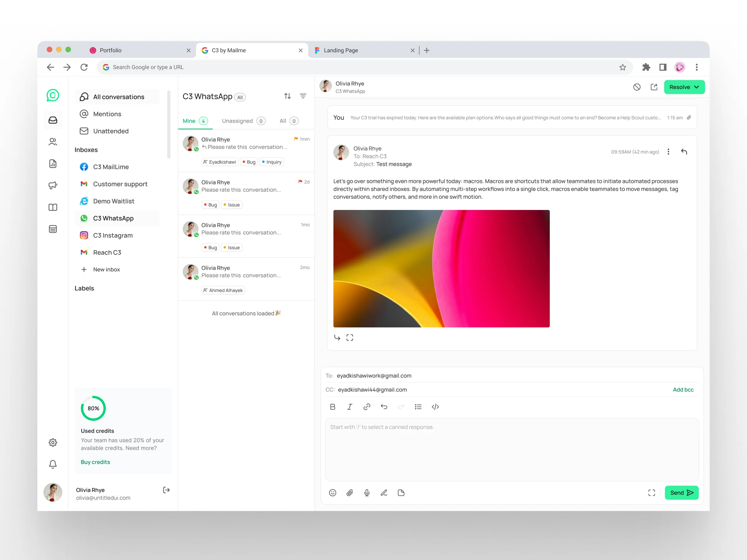Viewport: 747px width, 560px height.
Task: Select the C3 Instagram inbox
Action: point(113,235)
